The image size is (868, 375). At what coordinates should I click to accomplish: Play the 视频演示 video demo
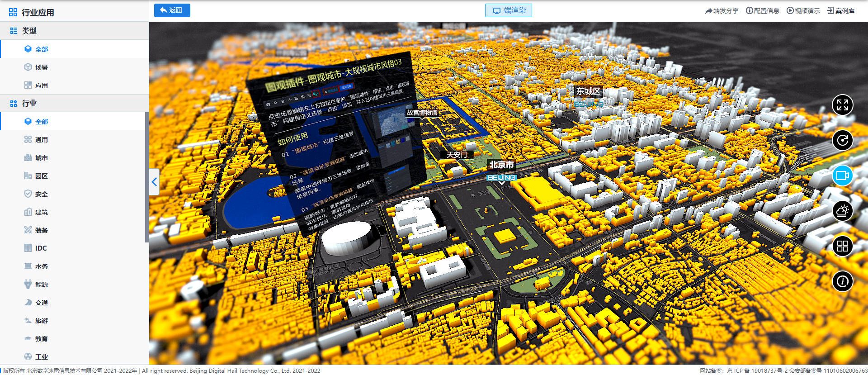[803, 11]
